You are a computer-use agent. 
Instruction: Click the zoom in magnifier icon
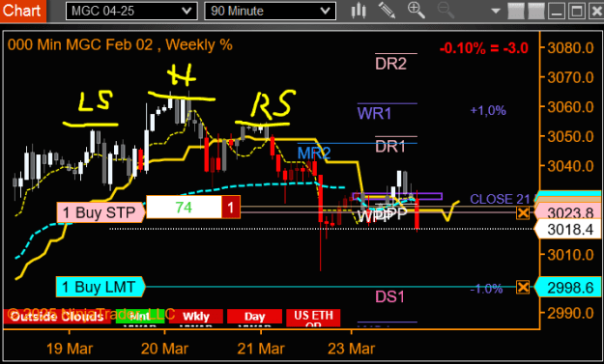point(416,11)
